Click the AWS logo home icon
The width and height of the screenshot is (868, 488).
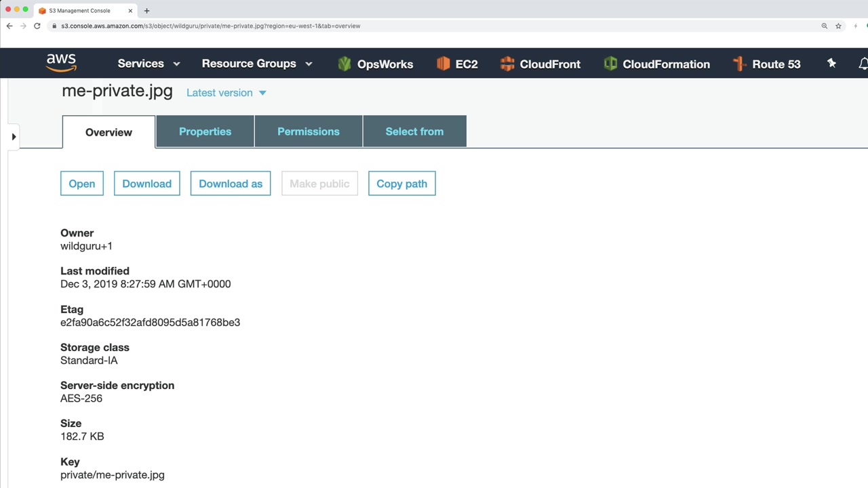61,63
